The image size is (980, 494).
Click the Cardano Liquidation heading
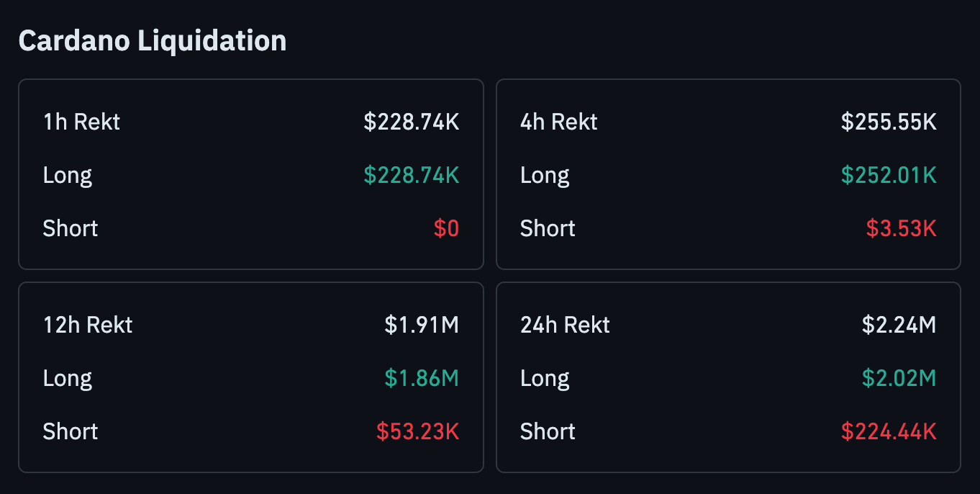[153, 40]
